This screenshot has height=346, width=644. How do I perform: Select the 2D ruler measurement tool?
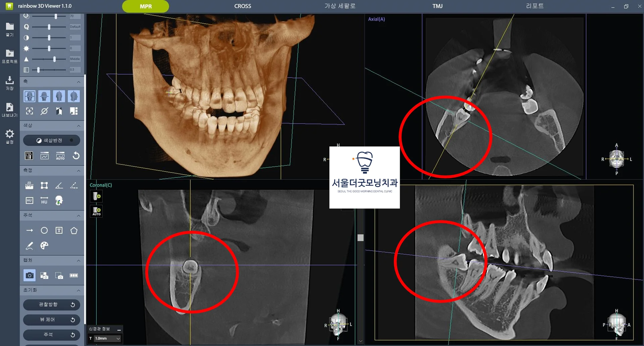coord(29,185)
